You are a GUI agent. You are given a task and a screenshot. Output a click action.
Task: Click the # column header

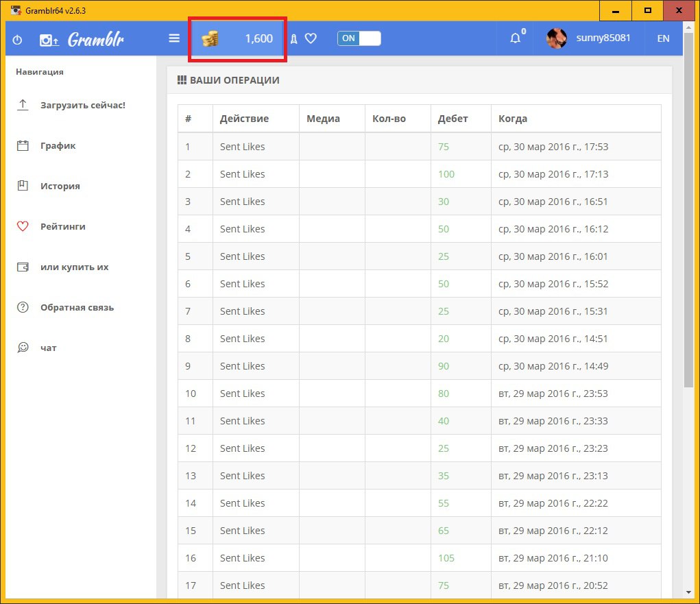pyautogui.click(x=189, y=119)
